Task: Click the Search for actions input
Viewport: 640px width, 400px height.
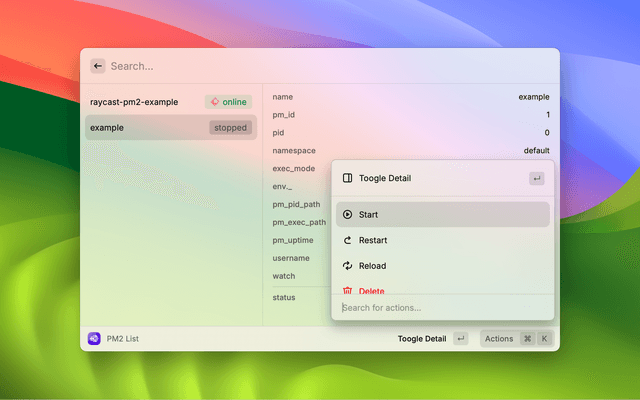Action: click(440, 307)
